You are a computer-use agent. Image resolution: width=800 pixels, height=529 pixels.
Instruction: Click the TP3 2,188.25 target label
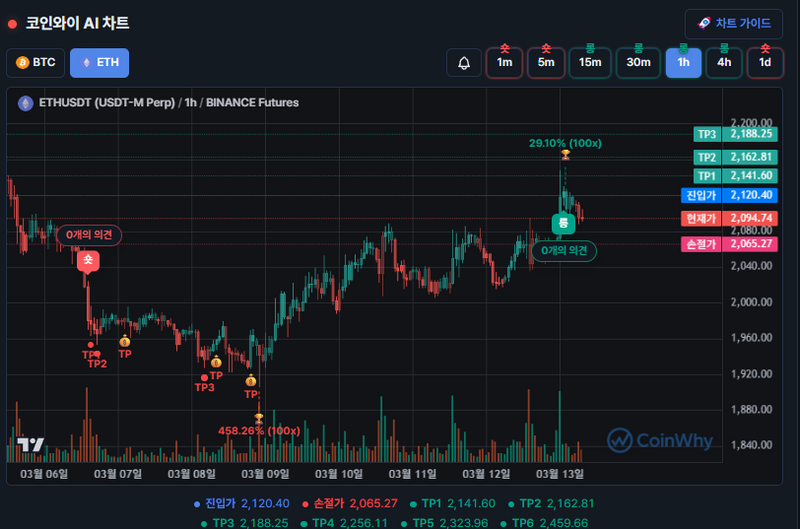click(736, 133)
